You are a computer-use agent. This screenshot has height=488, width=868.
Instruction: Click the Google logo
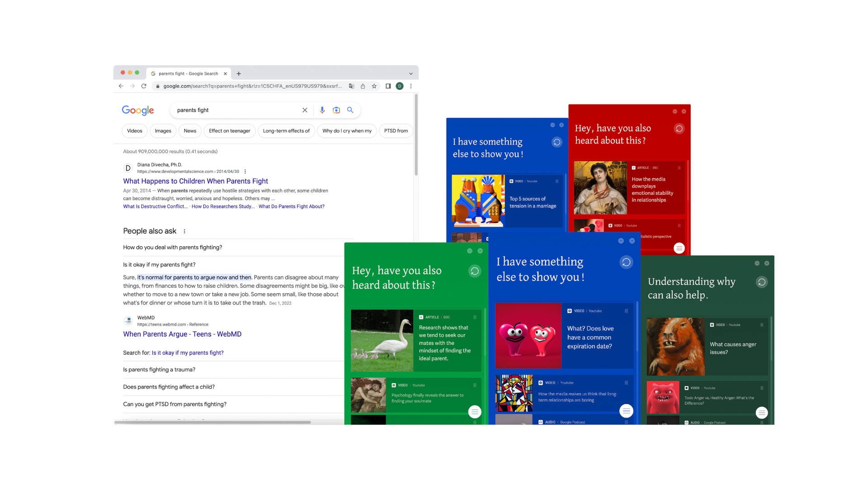tap(138, 110)
